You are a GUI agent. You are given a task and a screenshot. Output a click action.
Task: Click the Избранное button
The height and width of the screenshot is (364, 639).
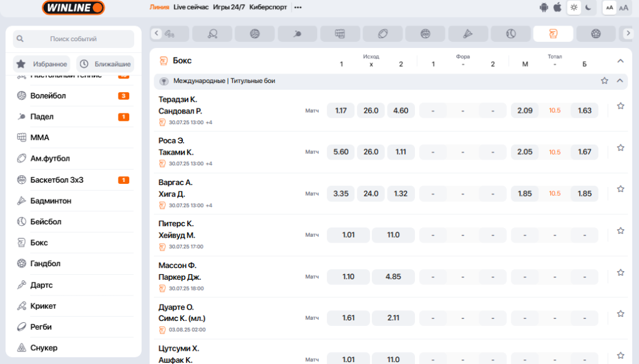(42, 64)
